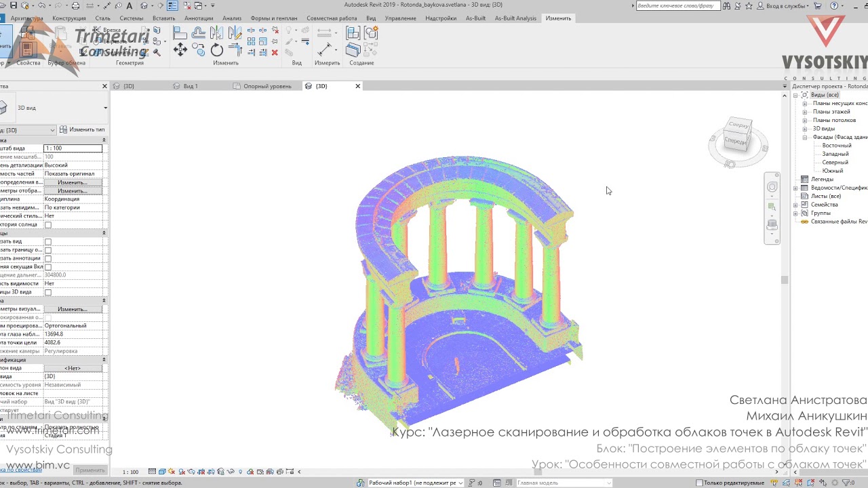Click the Steering Wheel navigation icon

click(x=772, y=187)
